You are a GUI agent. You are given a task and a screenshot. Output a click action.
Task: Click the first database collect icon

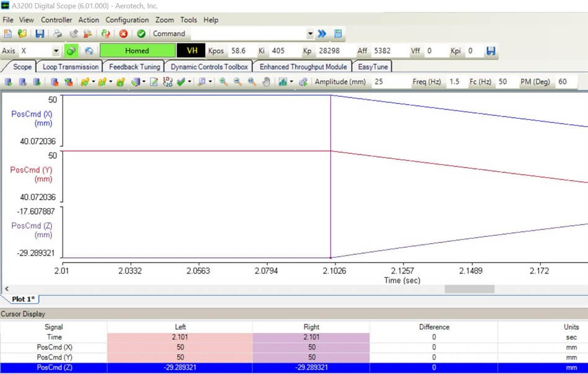8,81
